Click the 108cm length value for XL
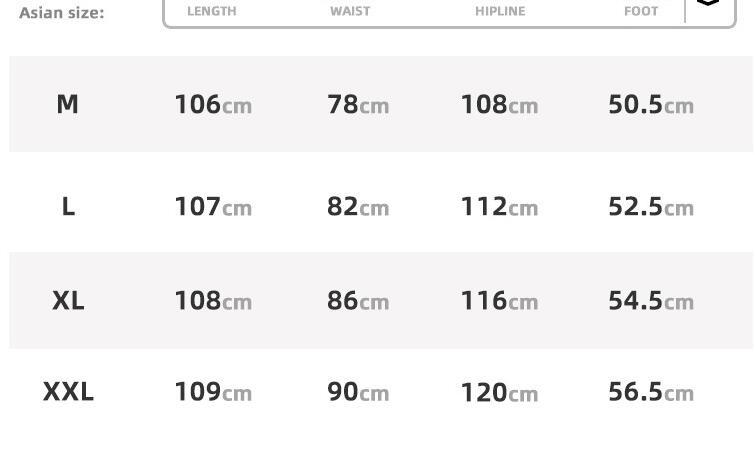The image size is (755, 461). (x=213, y=300)
